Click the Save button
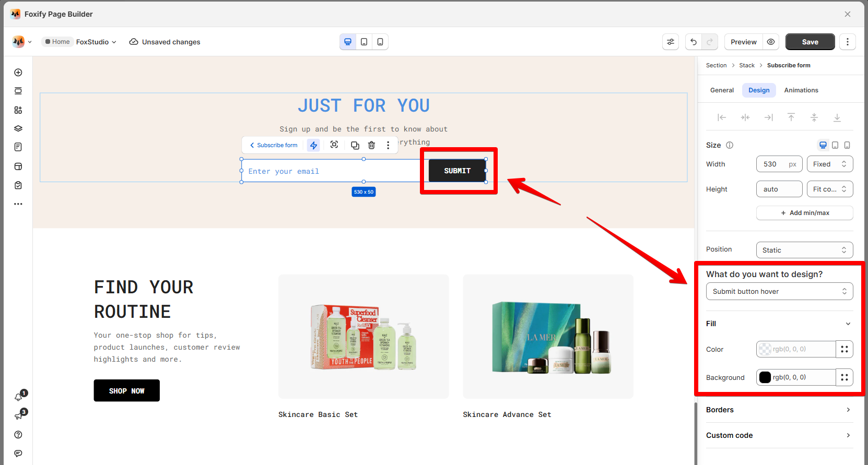Image resolution: width=868 pixels, height=465 pixels. pos(810,42)
